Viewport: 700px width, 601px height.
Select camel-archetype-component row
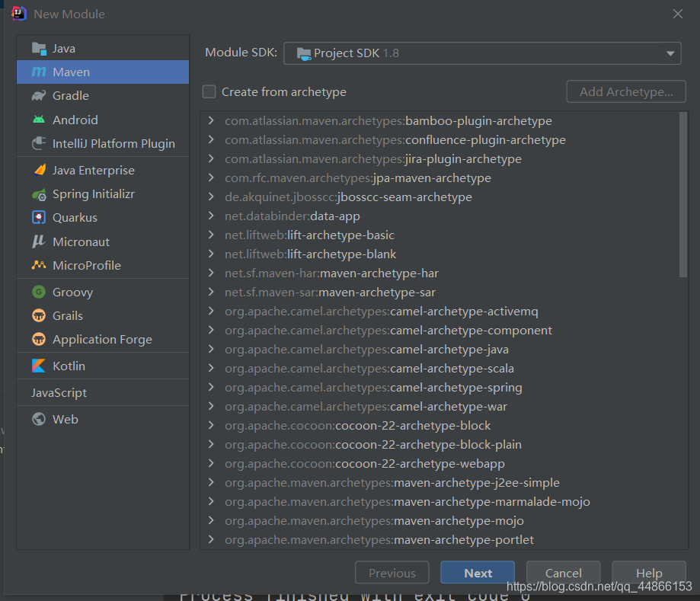coord(439,331)
